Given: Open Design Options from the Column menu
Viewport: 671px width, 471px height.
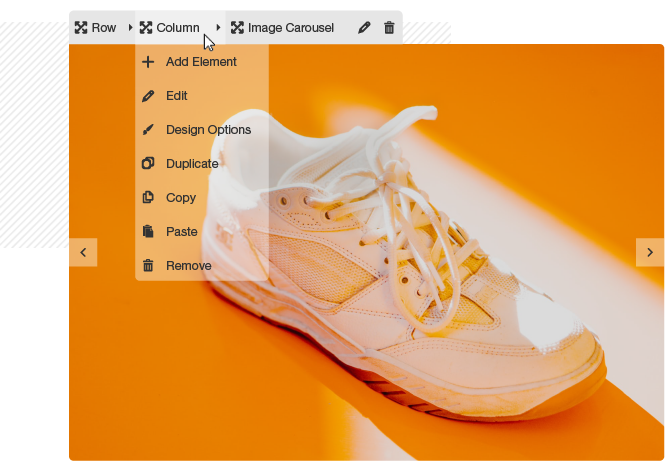Looking at the screenshot, I should 202,130.
